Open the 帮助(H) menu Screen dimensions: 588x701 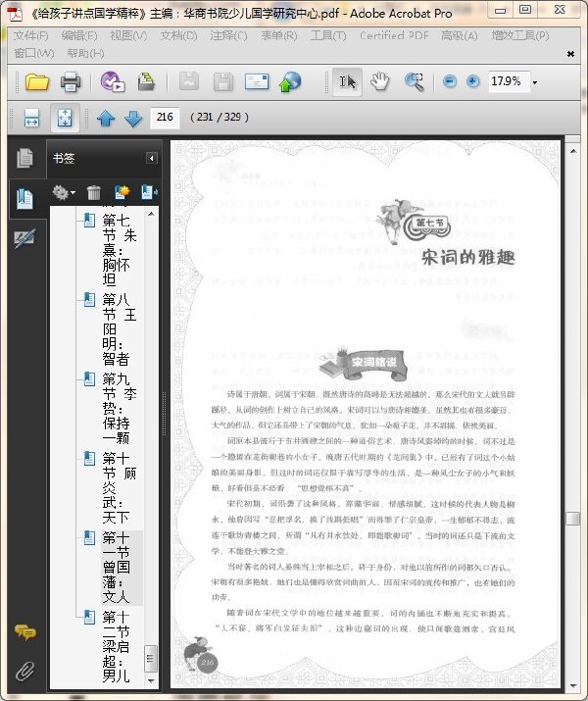(85, 54)
